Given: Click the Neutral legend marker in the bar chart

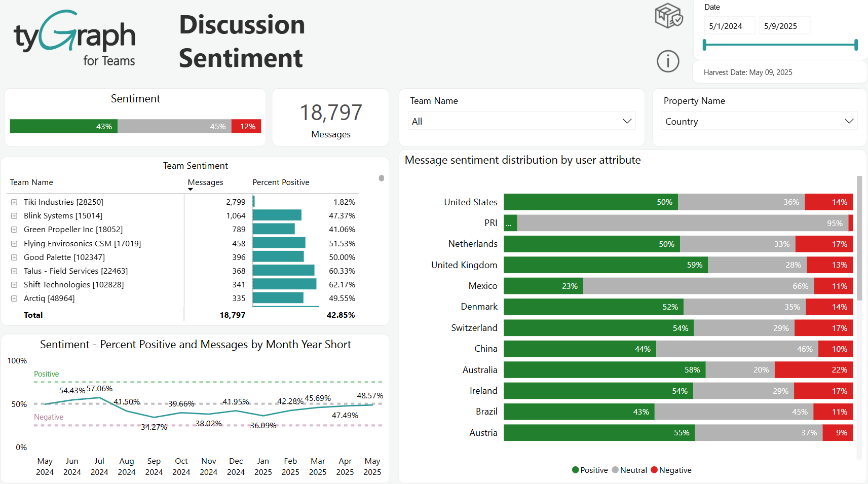Looking at the screenshot, I should pos(616,470).
